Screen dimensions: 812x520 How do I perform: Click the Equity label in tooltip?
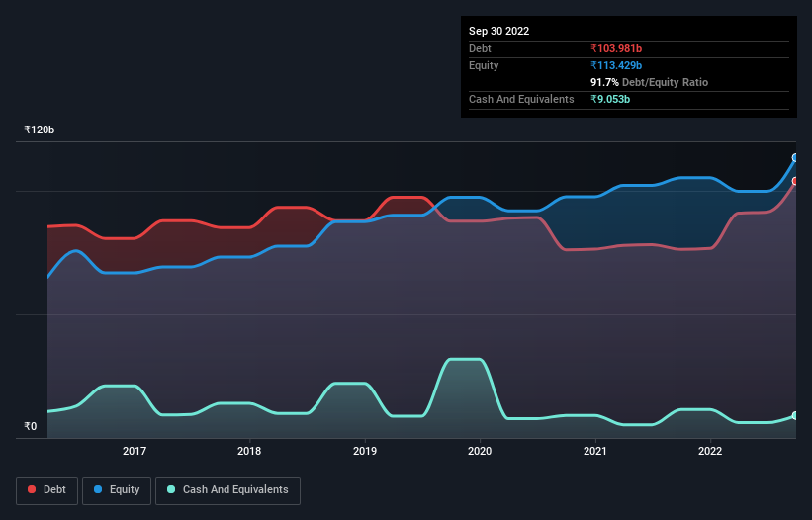tap(484, 65)
